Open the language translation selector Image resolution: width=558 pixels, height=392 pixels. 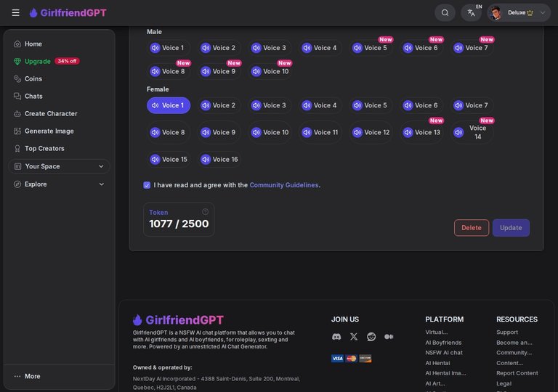472,13
